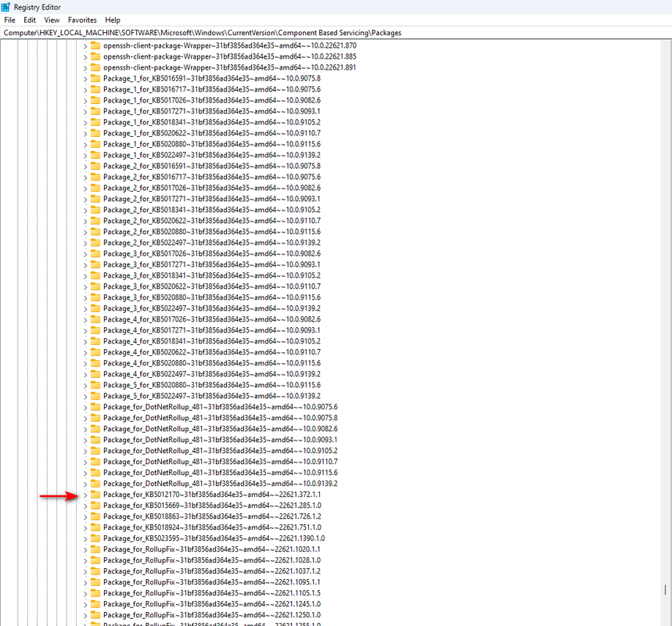Select Package_3_for_KB5018341 key name

pos(212,275)
